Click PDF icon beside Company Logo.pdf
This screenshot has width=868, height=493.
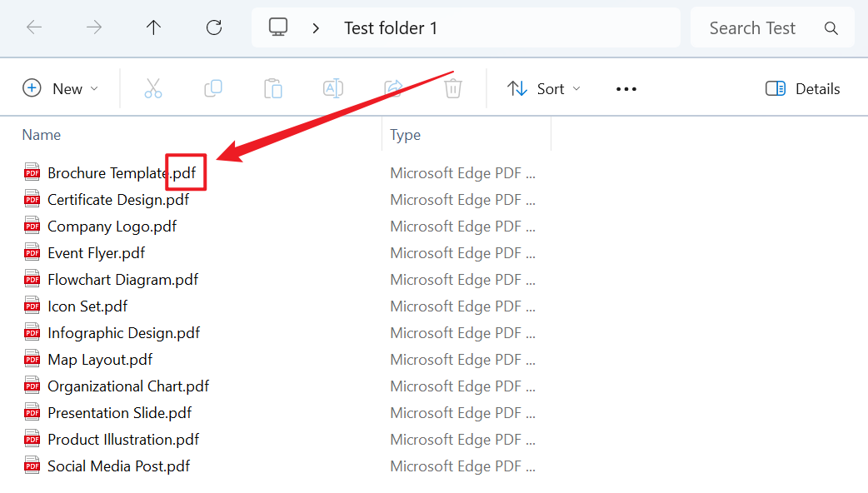pyautogui.click(x=32, y=226)
